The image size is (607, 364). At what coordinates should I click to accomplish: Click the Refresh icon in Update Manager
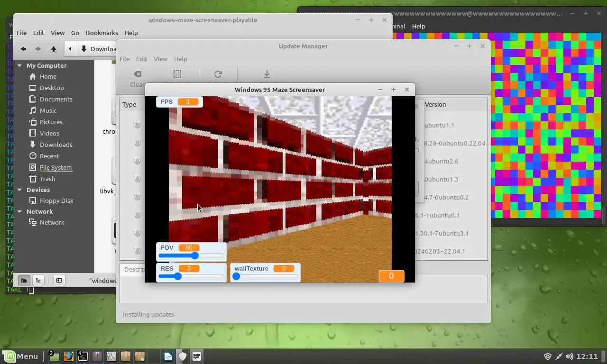218,74
